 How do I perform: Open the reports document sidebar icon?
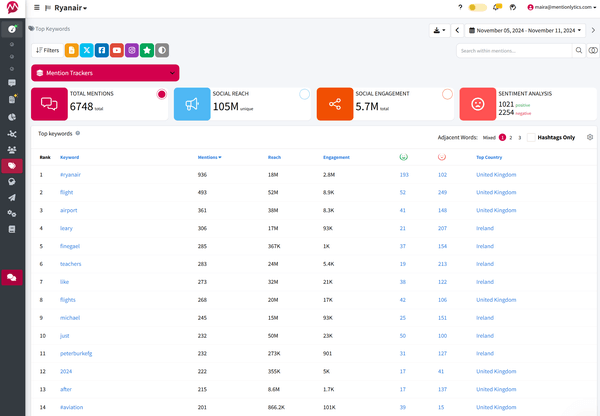point(12,99)
